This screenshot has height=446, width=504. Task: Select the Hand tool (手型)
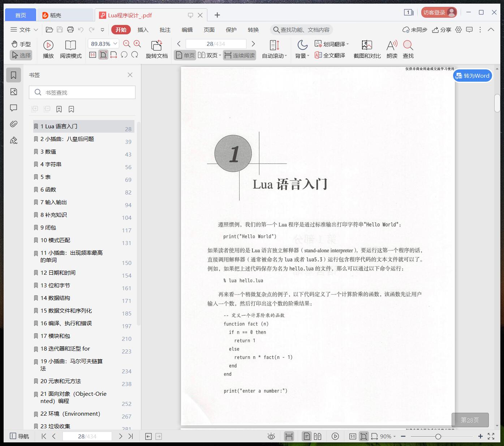21,44
